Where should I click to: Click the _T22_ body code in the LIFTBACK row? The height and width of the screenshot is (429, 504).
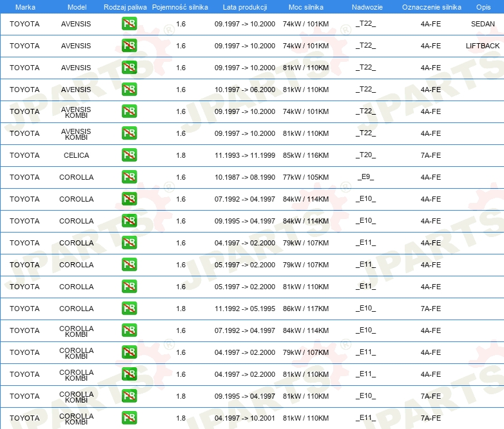[366, 45]
